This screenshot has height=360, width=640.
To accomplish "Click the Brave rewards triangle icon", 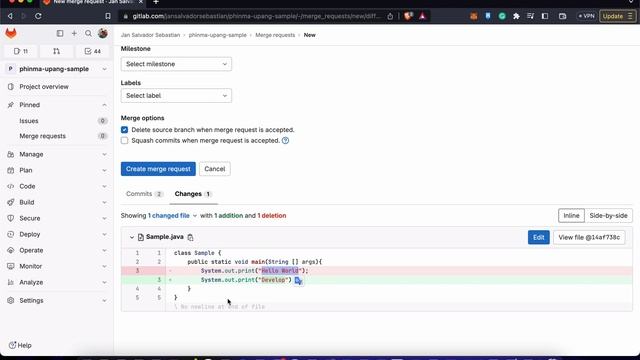I will 422,16.
